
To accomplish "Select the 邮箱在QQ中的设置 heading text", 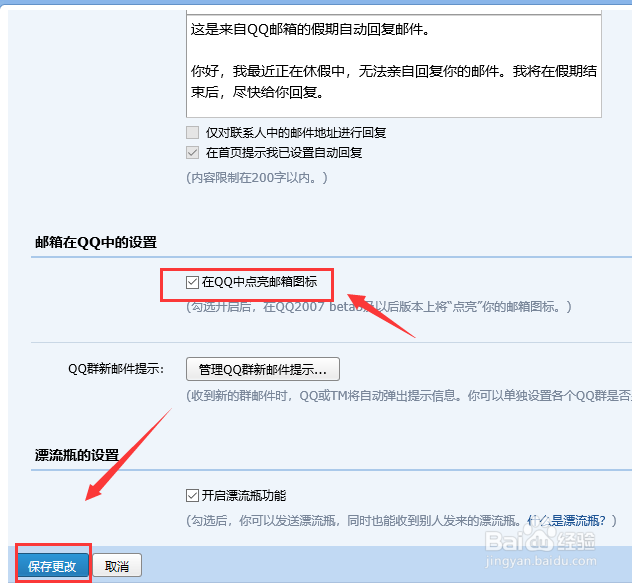I will click(96, 242).
